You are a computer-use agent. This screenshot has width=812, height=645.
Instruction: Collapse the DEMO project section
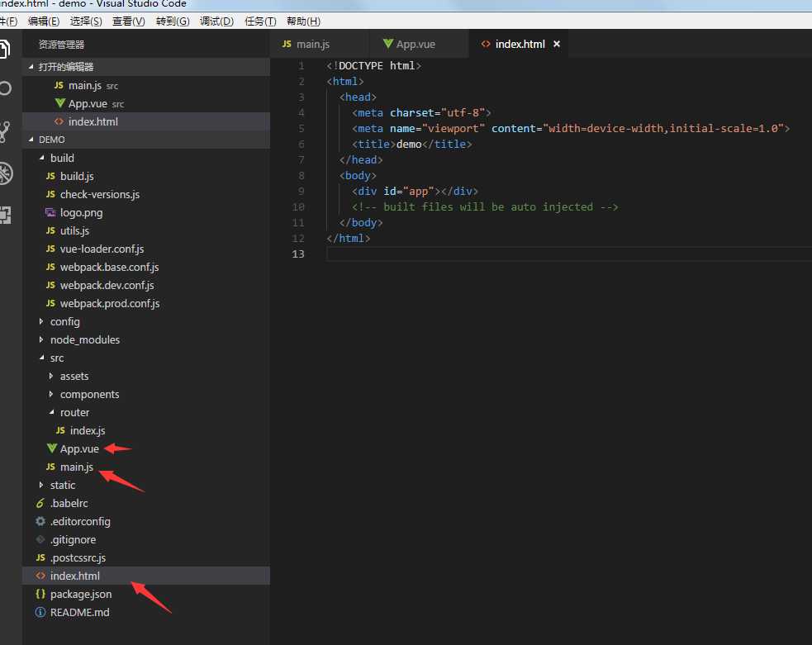(x=51, y=140)
